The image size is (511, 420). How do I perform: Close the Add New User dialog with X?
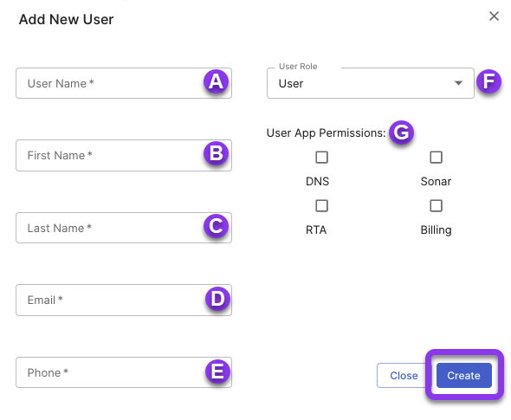494,16
